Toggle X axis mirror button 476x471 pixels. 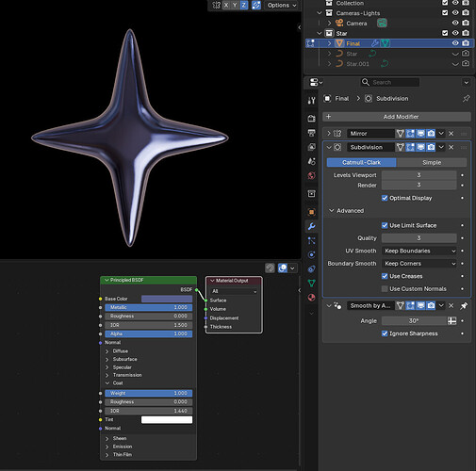point(226,5)
